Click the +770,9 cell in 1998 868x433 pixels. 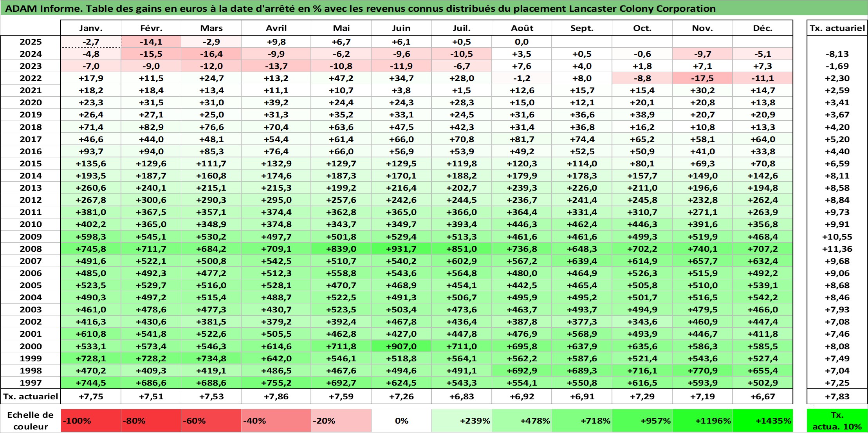[x=702, y=371]
